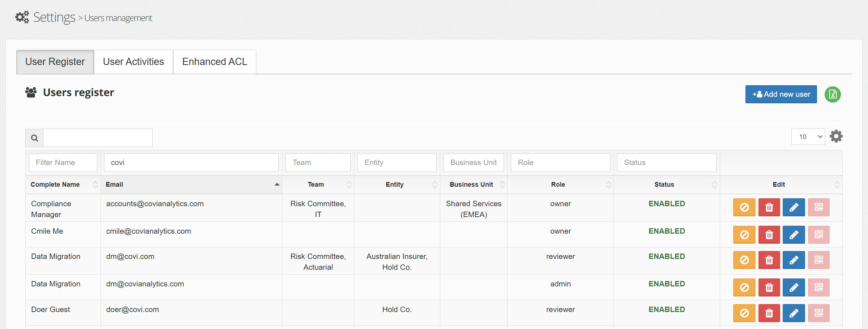Disable user cmile@covianalytics.com
868x329 pixels.
tap(744, 235)
